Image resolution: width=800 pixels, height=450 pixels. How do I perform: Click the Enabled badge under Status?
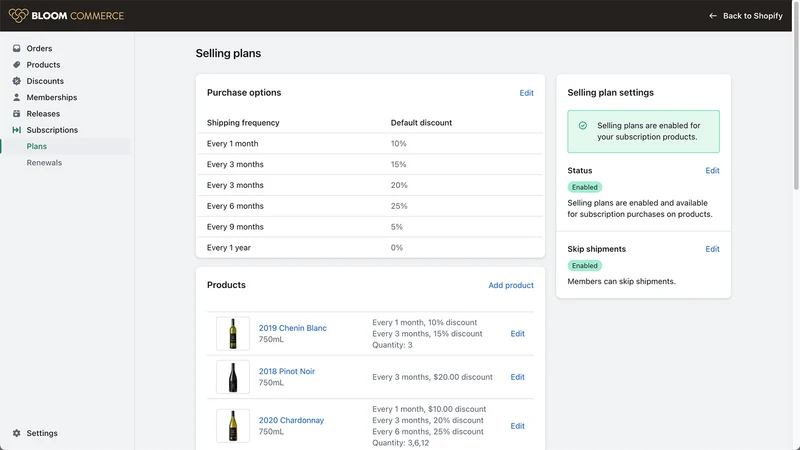point(585,187)
